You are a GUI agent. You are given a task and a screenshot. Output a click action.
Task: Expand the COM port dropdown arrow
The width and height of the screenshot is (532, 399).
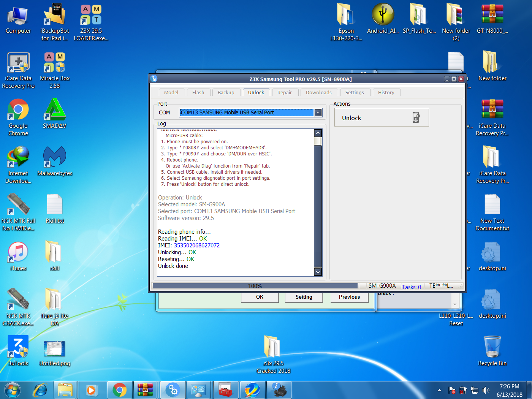point(318,112)
